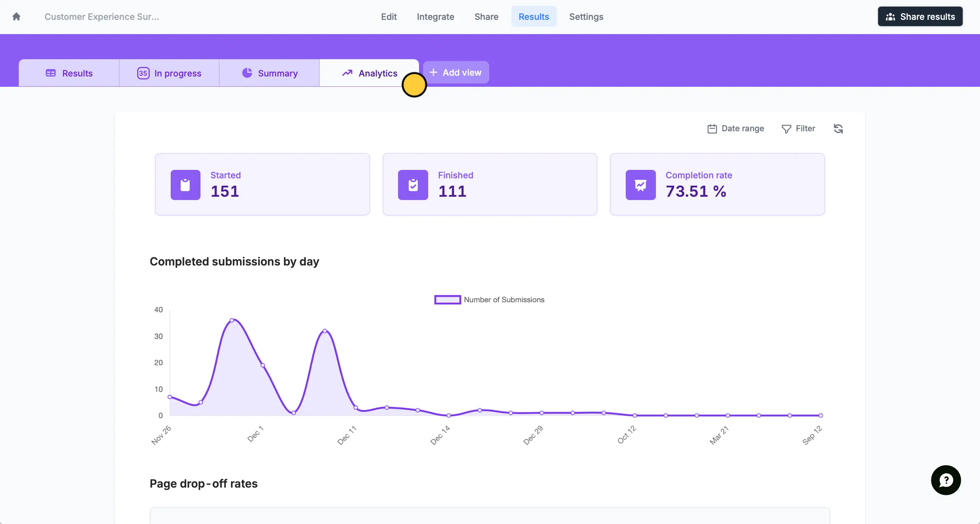Click the home icon
980x524 pixels.
coord(16,17)
